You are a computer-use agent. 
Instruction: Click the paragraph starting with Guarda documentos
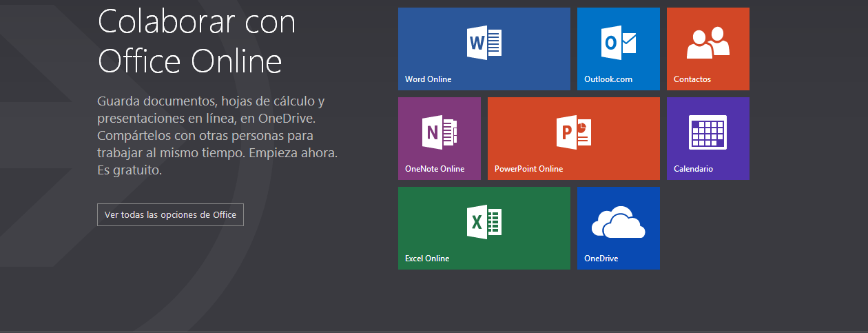[218, 136]
